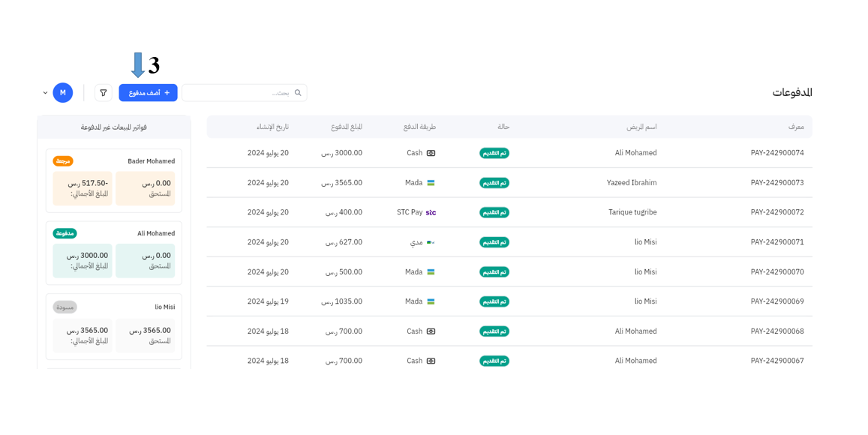Click Mada icon in PAY-242900073 row

pos(431,183)
